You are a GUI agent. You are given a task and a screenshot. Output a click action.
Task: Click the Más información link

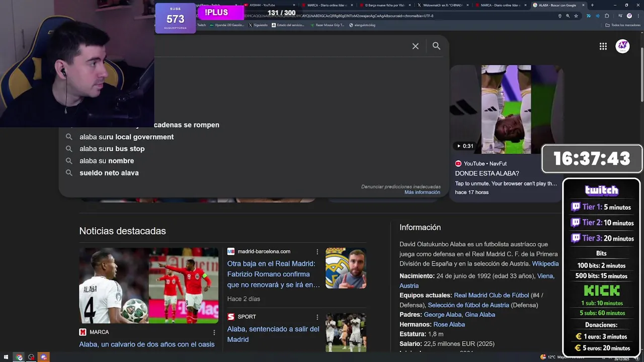point(422,192)
